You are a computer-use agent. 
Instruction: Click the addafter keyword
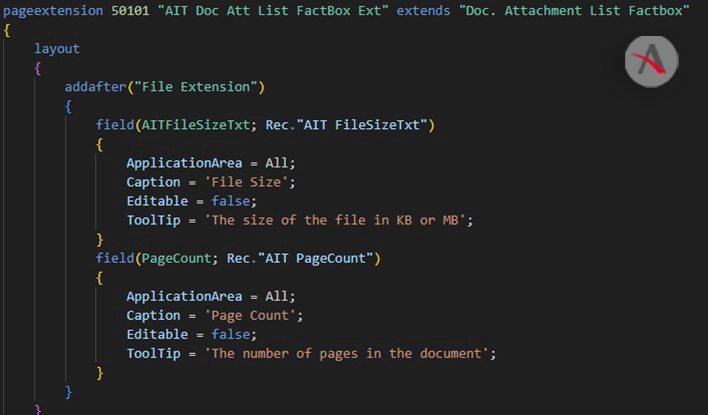100,87
